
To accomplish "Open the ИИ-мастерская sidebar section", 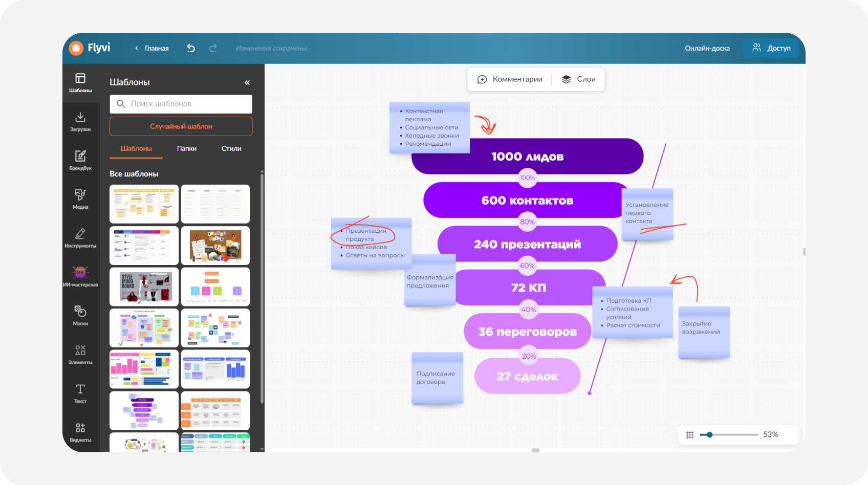I will [80, 277].
